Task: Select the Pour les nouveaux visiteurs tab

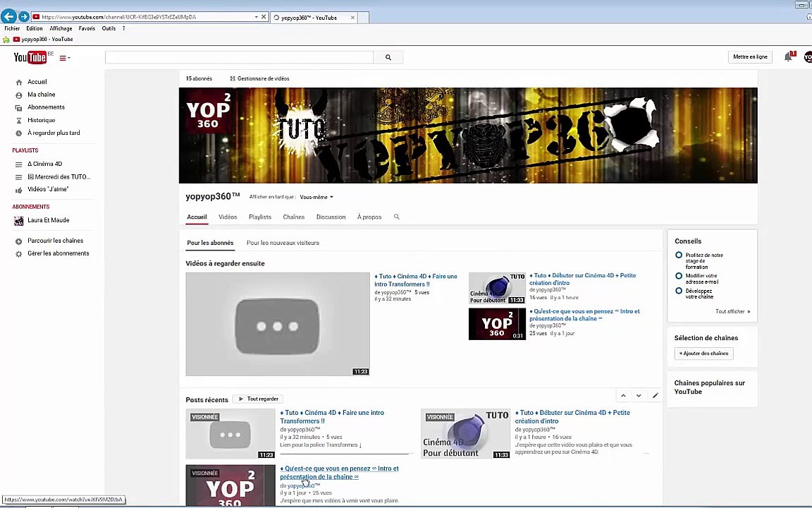Action: point(283,243)
